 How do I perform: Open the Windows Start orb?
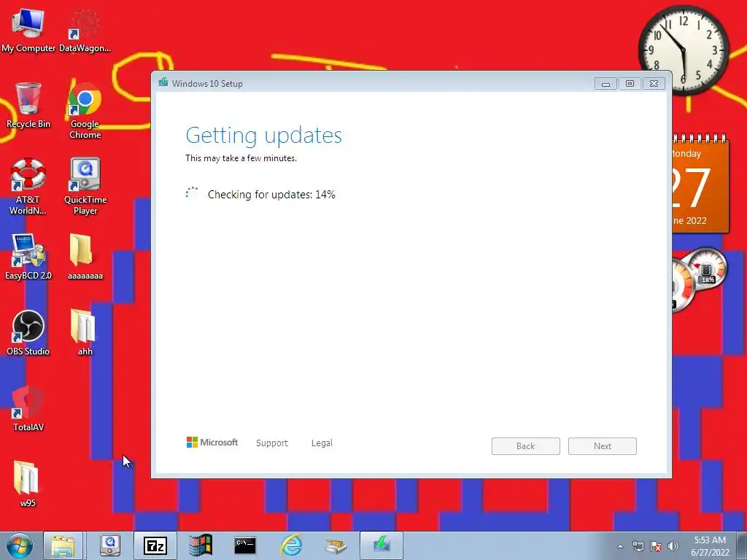click(20, 545)
